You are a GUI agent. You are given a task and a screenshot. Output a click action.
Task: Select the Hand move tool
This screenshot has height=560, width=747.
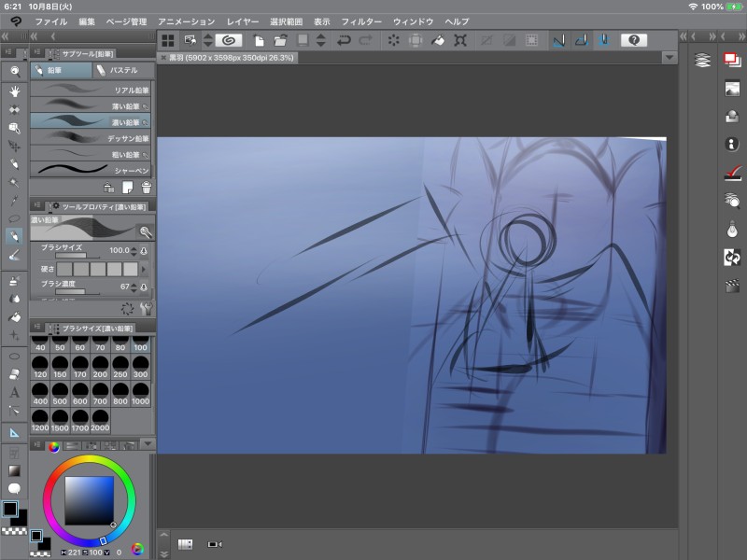point(15,91)
